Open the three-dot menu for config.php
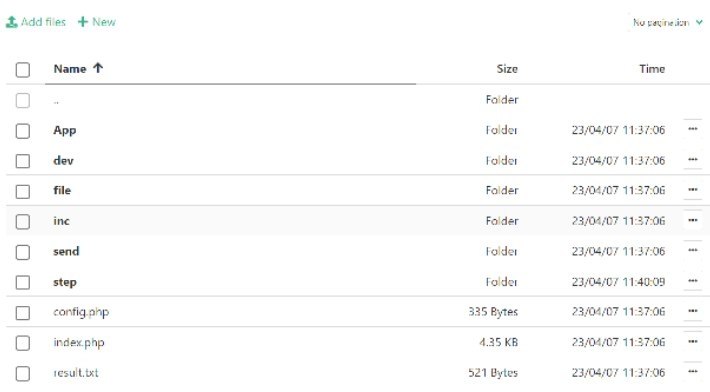710x392 pixels. 692,311
